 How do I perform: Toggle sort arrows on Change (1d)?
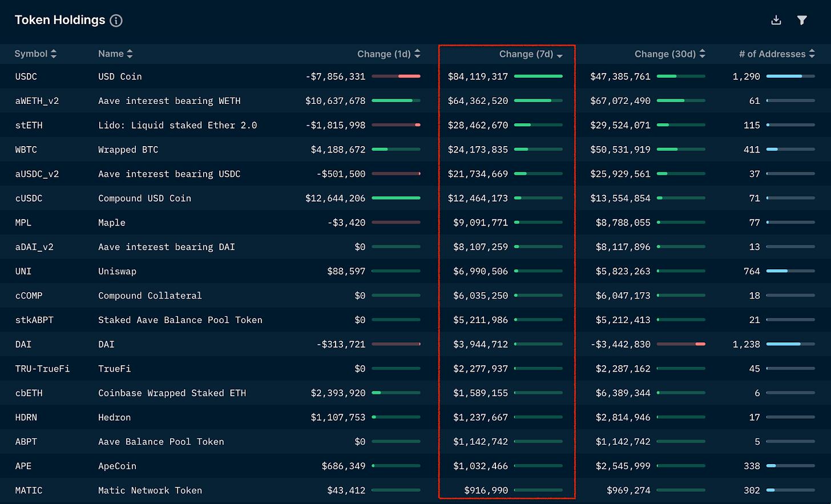417,54
